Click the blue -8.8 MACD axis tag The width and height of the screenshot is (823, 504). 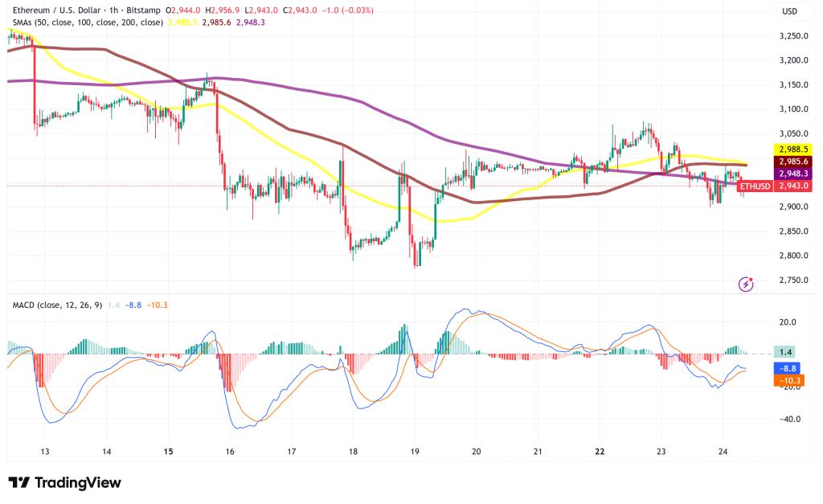[x=787, y=368]
